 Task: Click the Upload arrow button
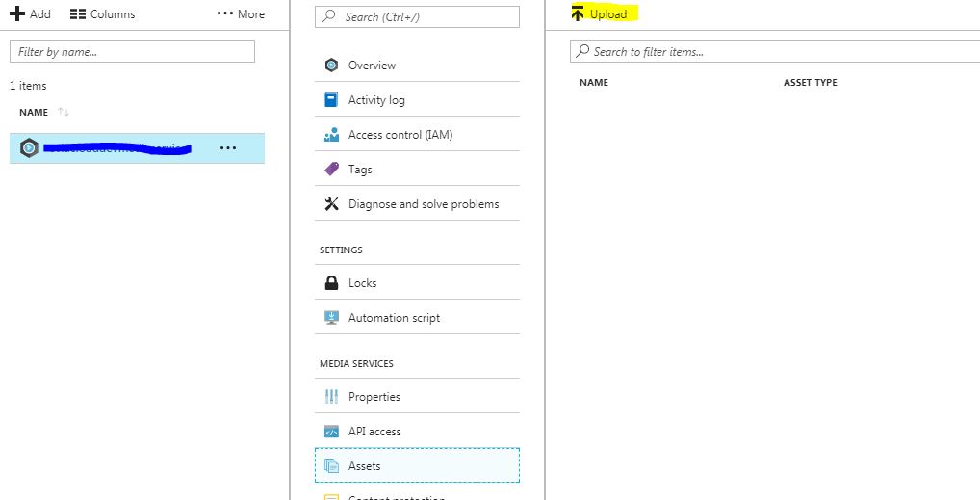point(599,14)
